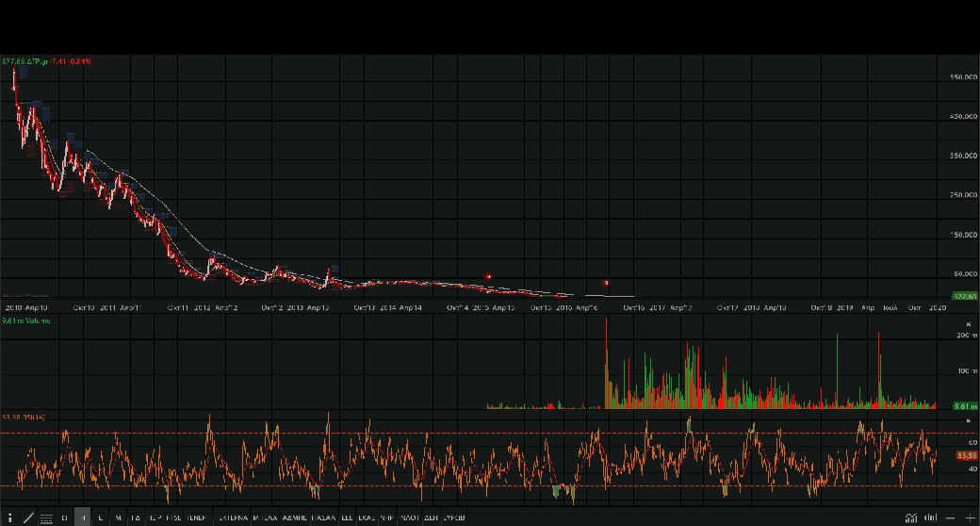
Task: Open the indicators chart icon
Action: point(910,518)
